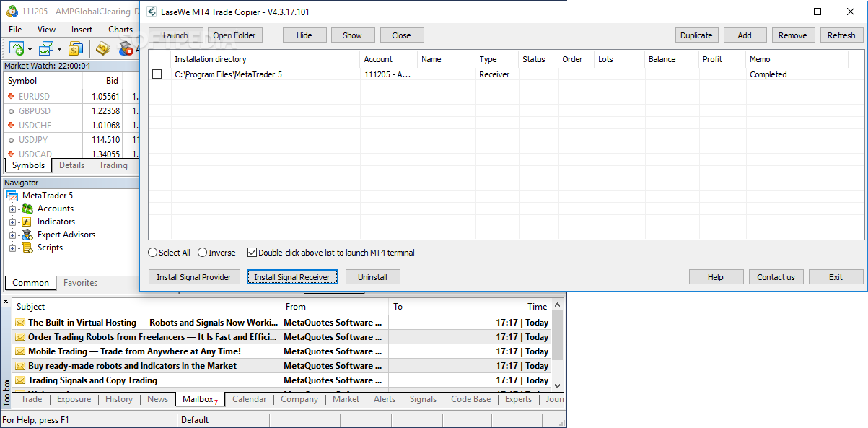Switch to the Details tab in Market Watch
This screenshot has height=428, width=868.
(x=71, y=165)
